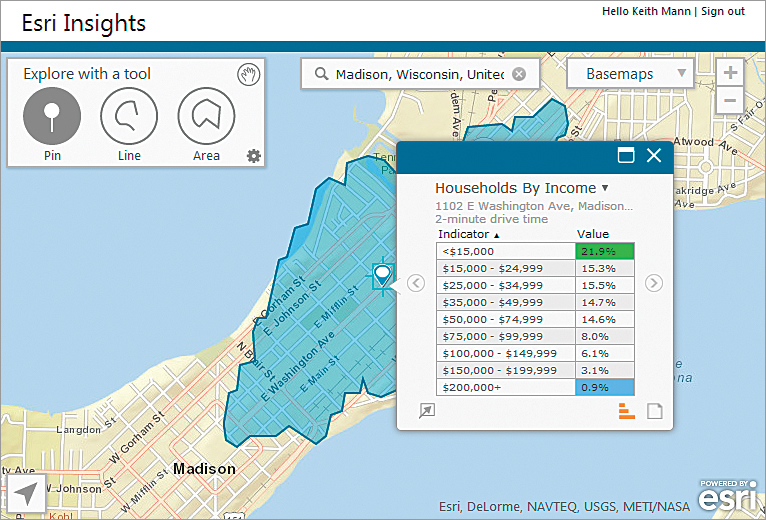Click the locate me arrow button
The width and height of the screenshot is (766, 520).
click(24, 493)
